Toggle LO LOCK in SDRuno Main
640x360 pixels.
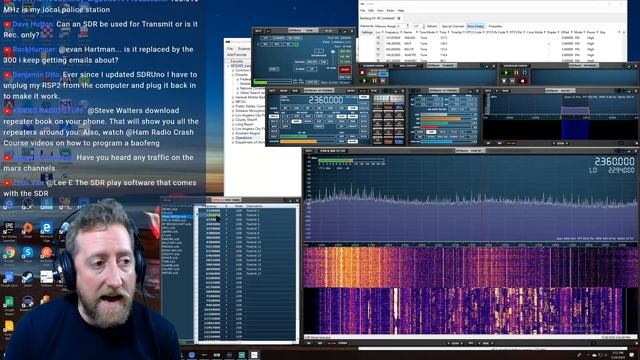(345, 62)
